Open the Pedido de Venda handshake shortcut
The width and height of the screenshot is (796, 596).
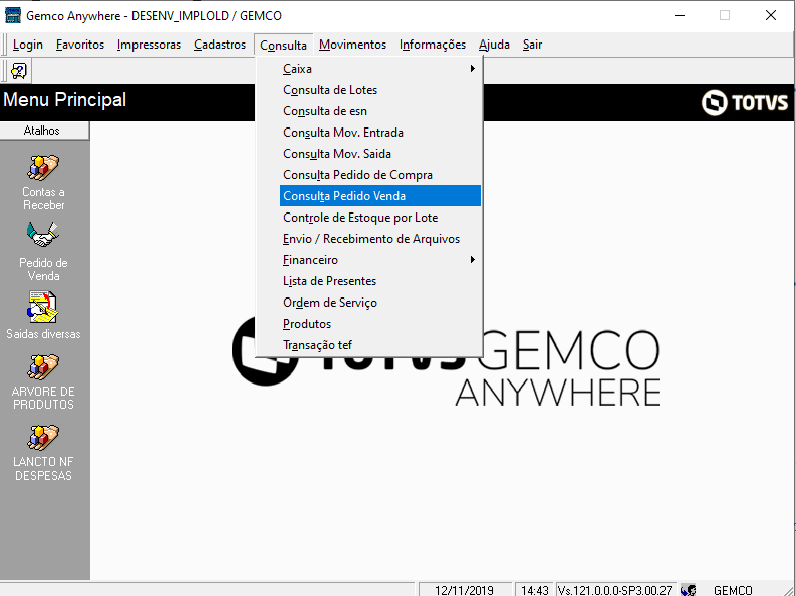point(43,235)
